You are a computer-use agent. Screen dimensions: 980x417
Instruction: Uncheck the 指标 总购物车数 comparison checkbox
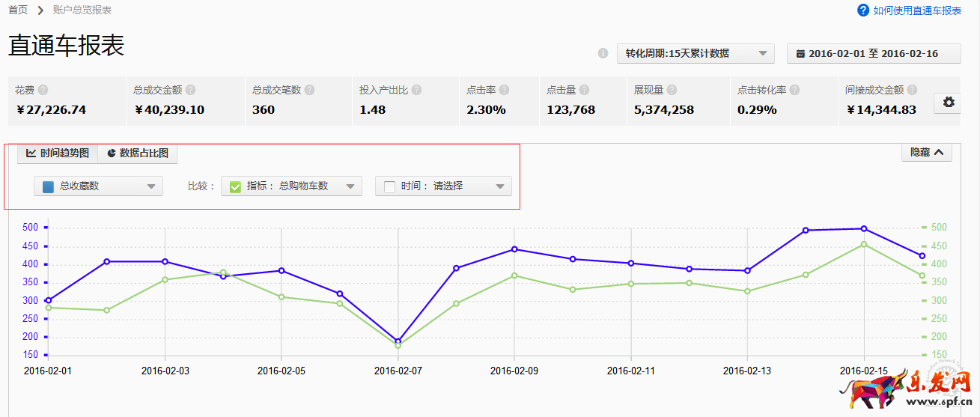(235, 186)
